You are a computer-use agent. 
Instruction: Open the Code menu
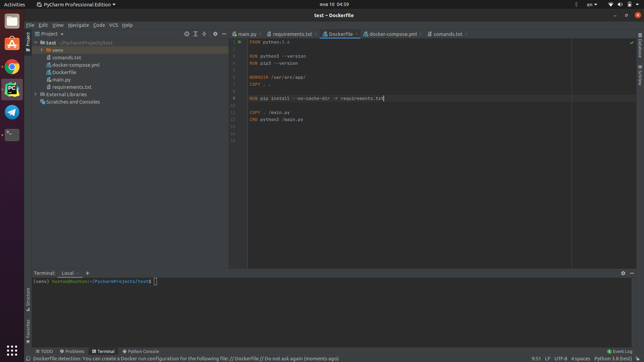pyautogui.click(x=99, y=25)
